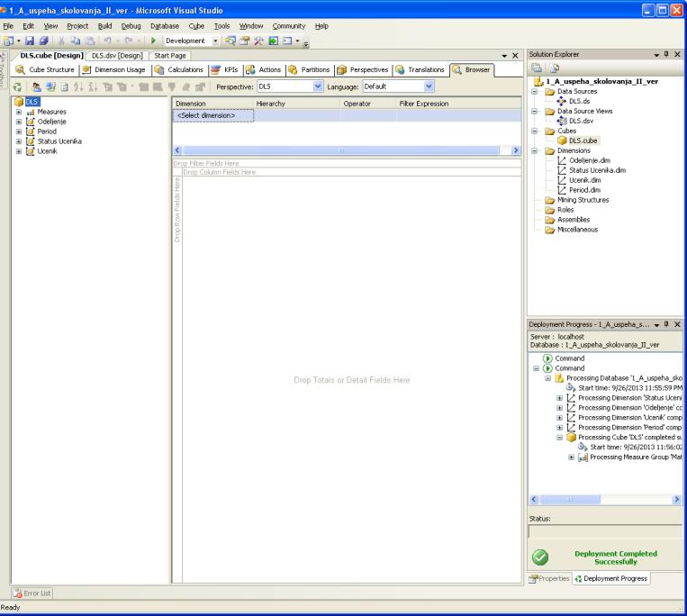This screenshot has height=616, width=687.
Task: Collapse the Processing Cube 'DLS' node
Action: pyautogui.click(x=559, y=438)
